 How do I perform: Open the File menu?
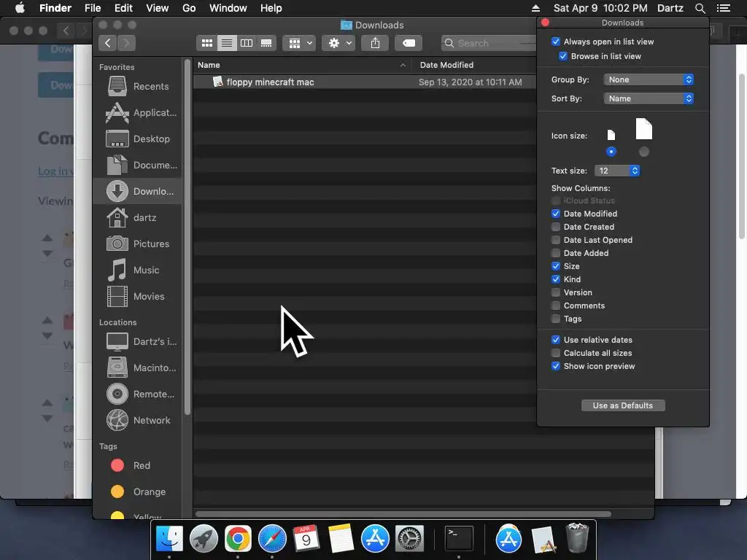click(93, 8)
